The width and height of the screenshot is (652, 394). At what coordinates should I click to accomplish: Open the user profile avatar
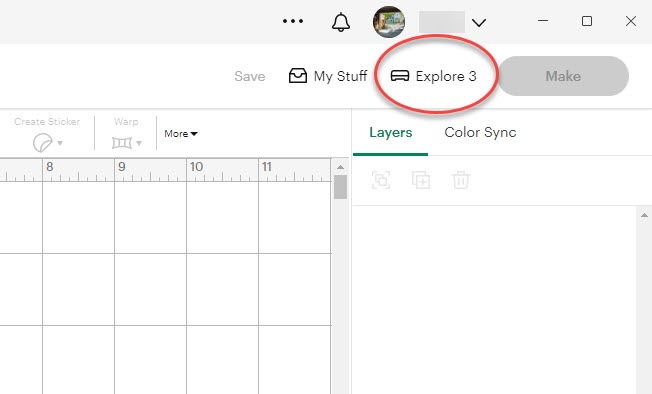pos(389,22)
